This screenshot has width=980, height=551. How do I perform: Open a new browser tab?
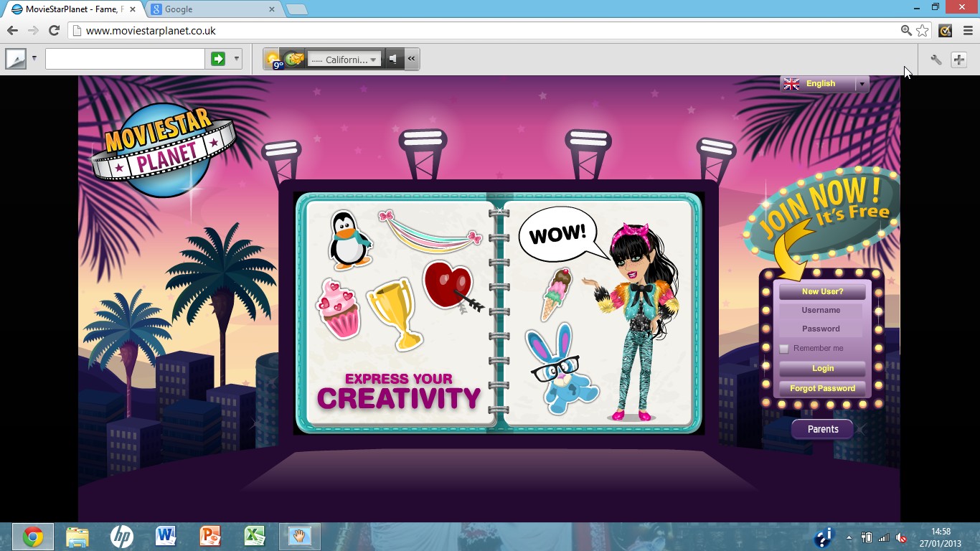tap(297, 9)
